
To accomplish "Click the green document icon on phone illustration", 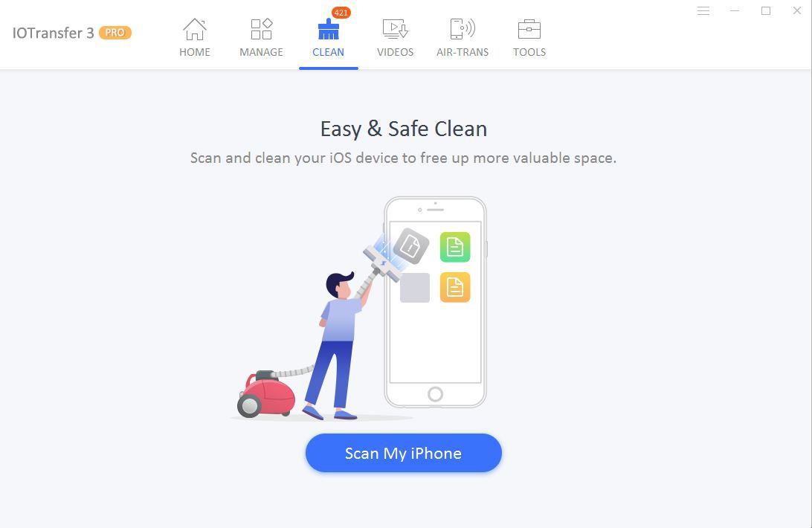I will coord(455,247).
